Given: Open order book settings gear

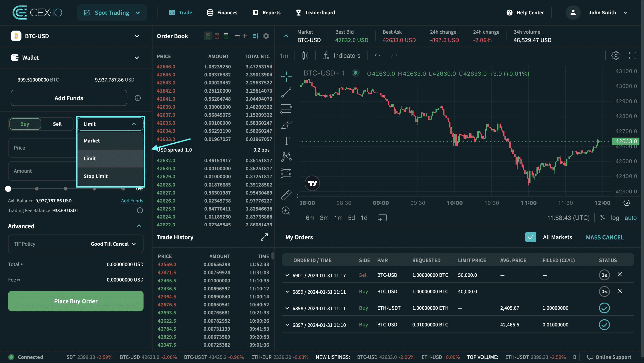Looking at the screenshot, I should point(266,36).
